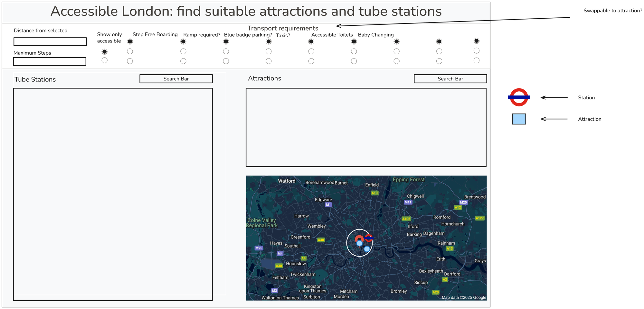Click the Map data ©2025 Google attribution

coord(464,297)
